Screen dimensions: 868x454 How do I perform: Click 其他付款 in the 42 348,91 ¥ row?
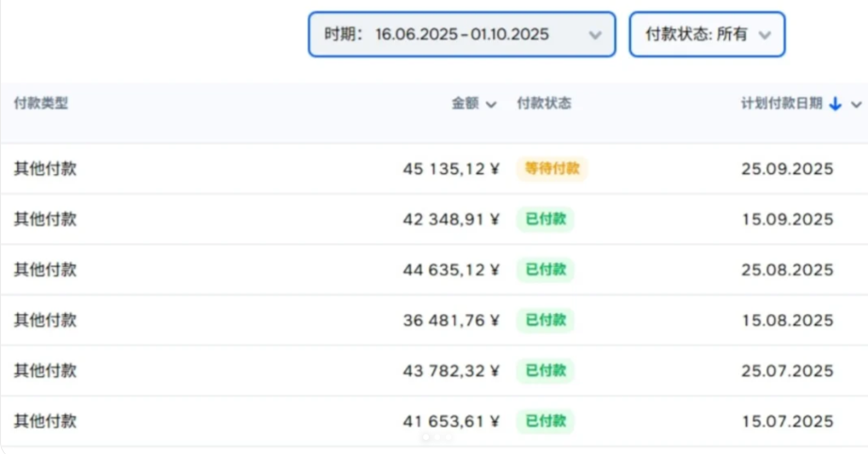(x=45, y=220)
